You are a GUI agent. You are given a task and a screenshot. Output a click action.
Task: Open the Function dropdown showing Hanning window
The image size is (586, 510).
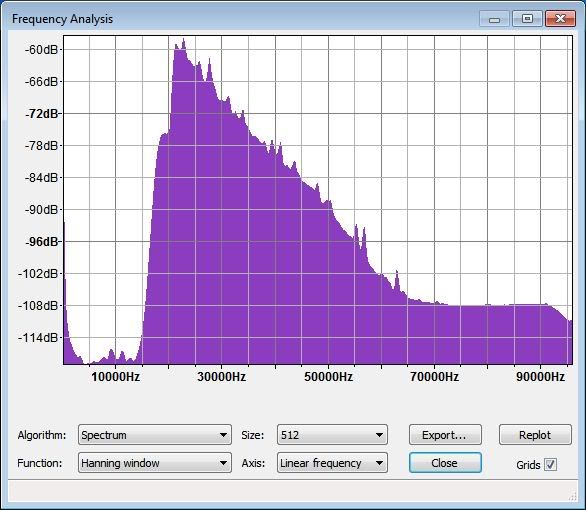155,463
